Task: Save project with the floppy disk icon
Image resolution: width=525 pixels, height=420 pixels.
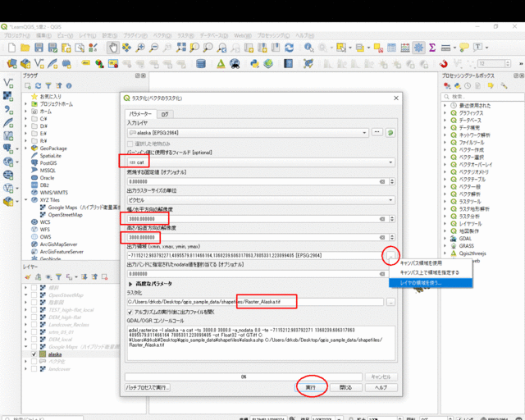Action: 39,48
